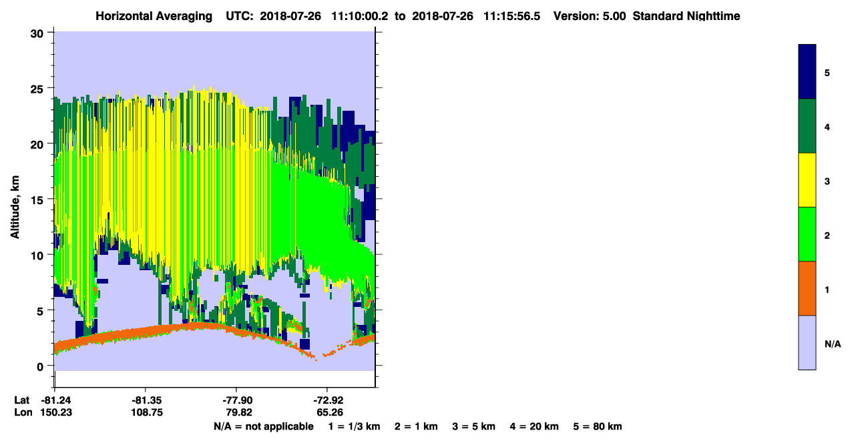Viewport: 868px width, 445px height.
Task: Click the latitude value -81.35
Action: point(146,400)
